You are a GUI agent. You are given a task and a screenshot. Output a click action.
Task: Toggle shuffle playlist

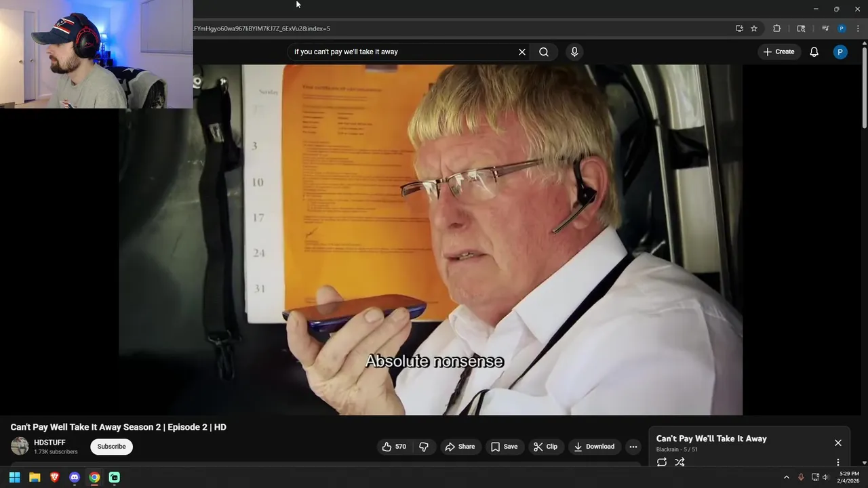pos(679,462)
